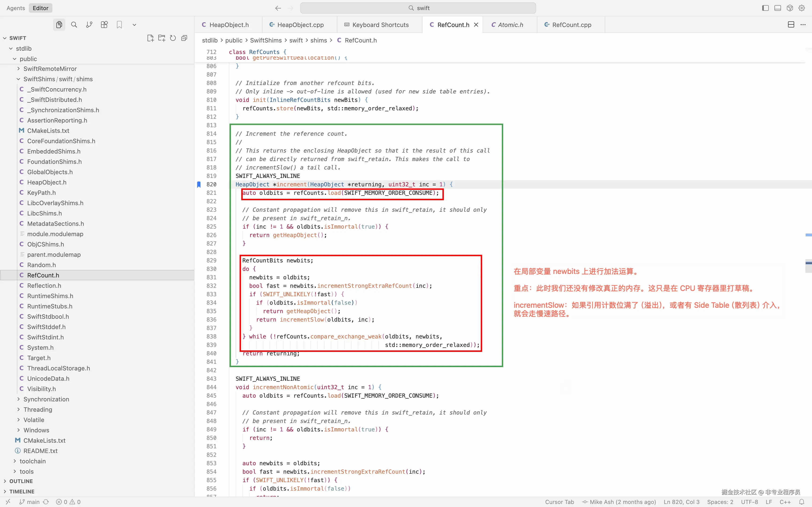Switch to Agents mode

click(16, 8)
